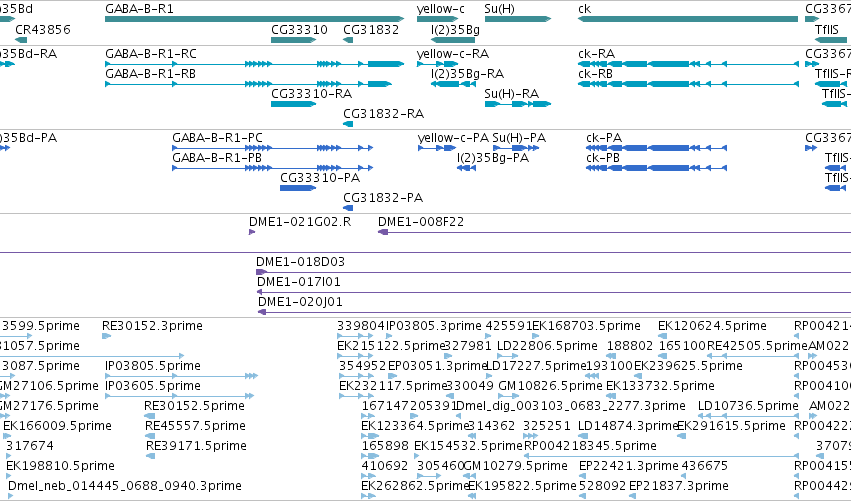This screenshot has height=501, width=851.
Task: Open the l(2)35Bg-PA protein
Action: coord(466,168)
